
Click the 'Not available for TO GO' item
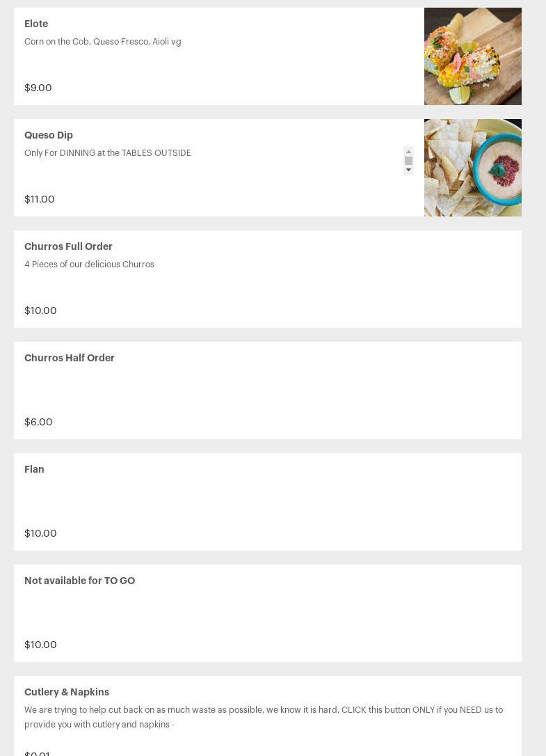pos(79,581)
